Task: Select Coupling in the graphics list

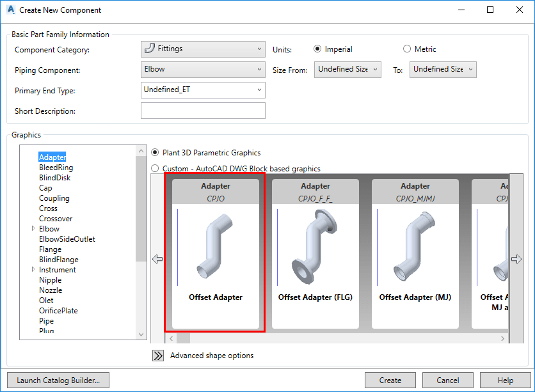Action: point(54,198)
